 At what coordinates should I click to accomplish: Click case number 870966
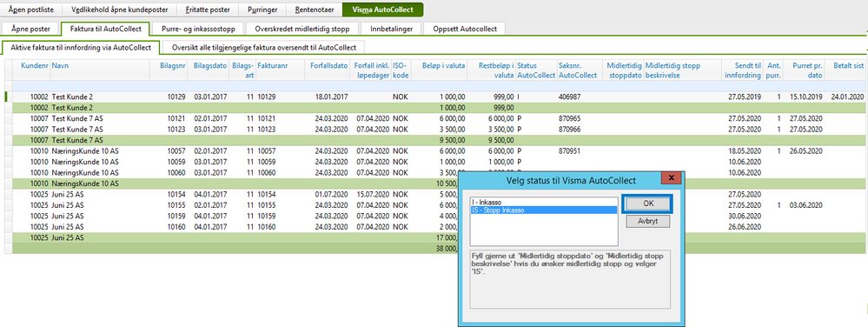point(570,129)
